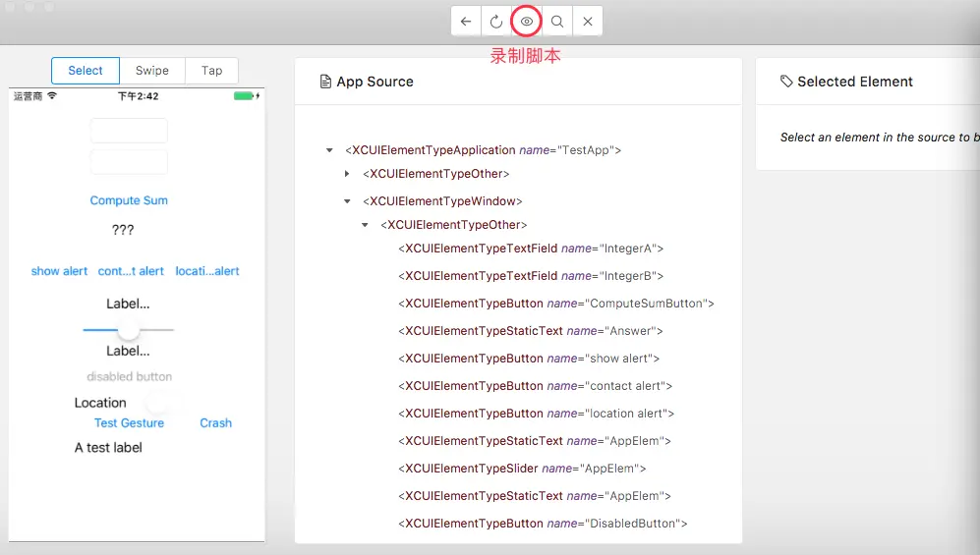Collapse the XCUIElementTypeWindow node
The image size is (980, 555).
coord(347,201)
